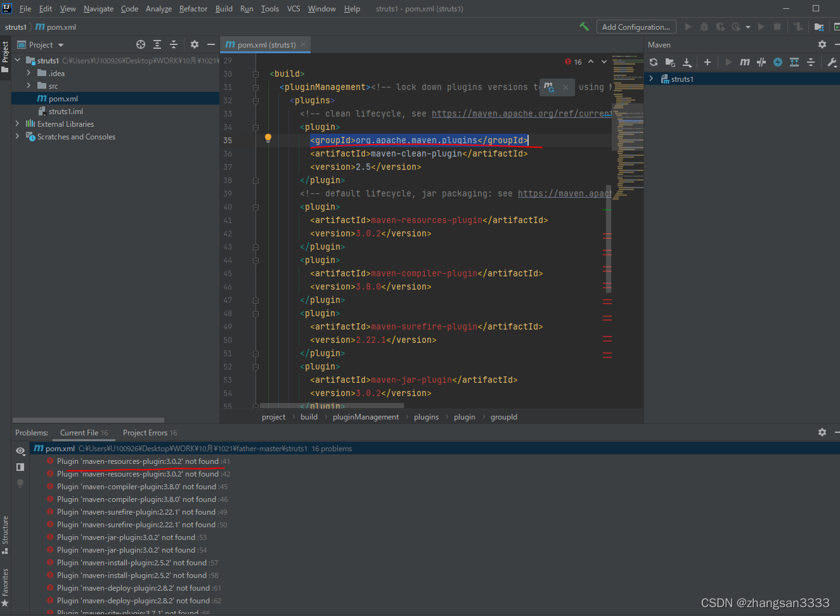The width and height of the screenshot is (840, 616).
Task: Open the Project Structure icon in top toolbar
Action: click(x=819, y=27)
